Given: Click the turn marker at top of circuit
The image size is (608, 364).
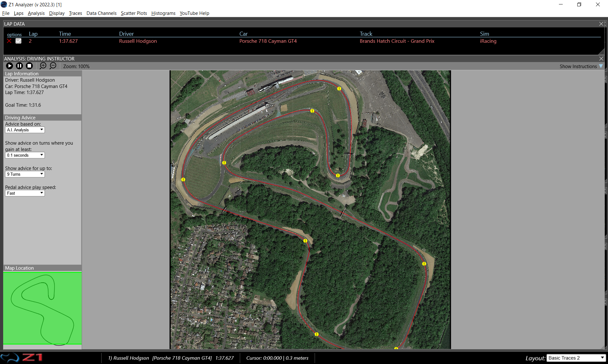Looking at the screenshot, I should (339, 89).
